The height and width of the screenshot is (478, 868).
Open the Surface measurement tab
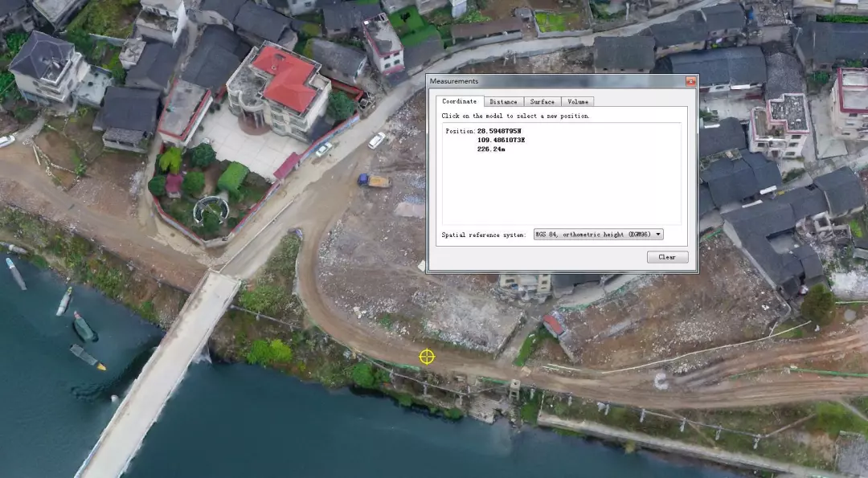[542, 101]
